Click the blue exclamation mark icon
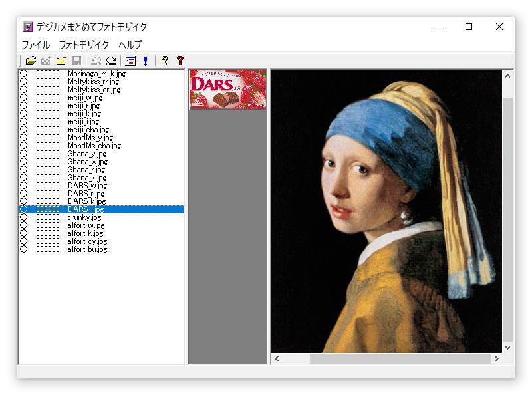The image size is (532, 399). (146, 61)
